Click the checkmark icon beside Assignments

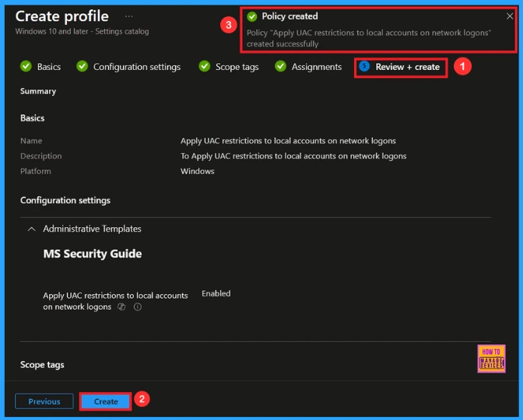click(x=280, y=66)
